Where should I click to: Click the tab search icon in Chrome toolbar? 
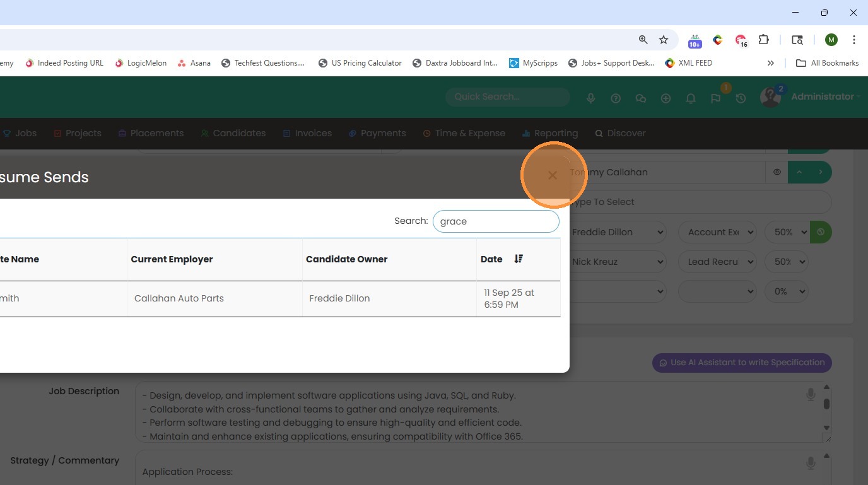tap(797, 40)
